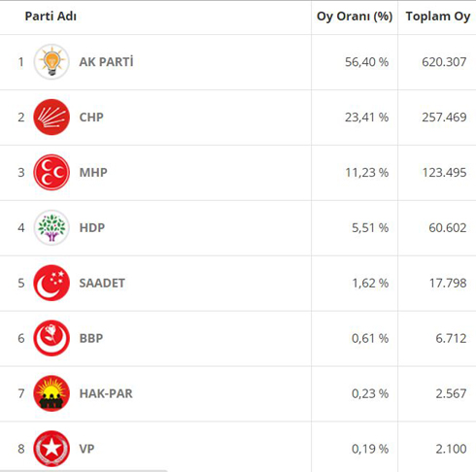Click the MHP three crescents logo
The width and height of the screenshot is (476, 472).
tap(51, 173)
